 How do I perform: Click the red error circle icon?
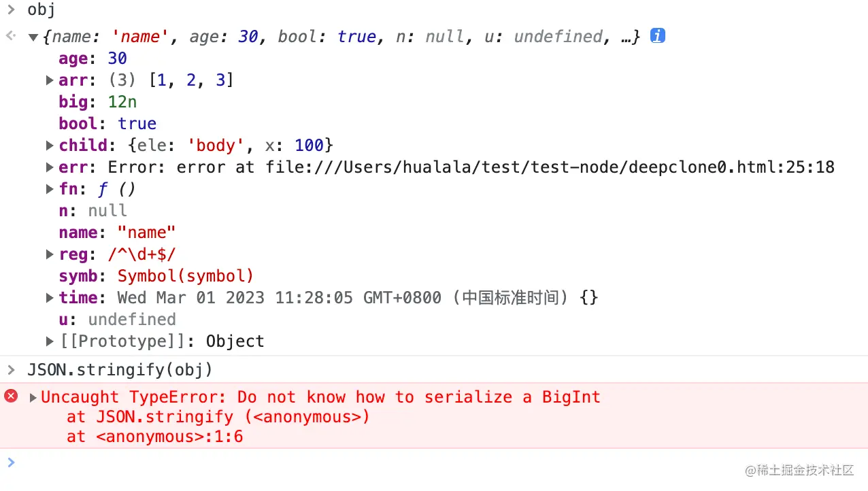point(11,396)
